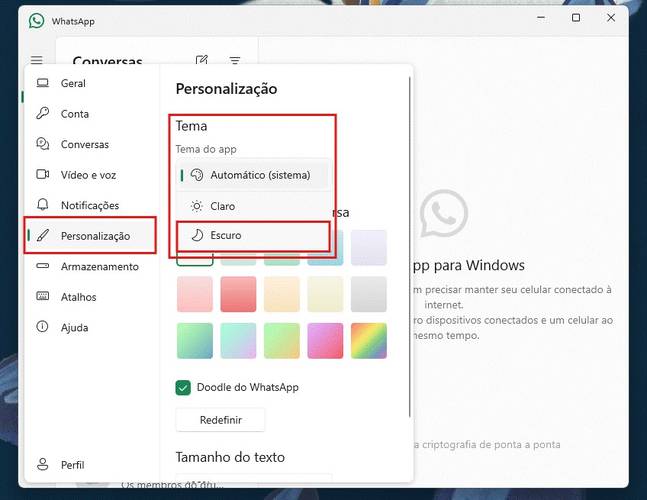Pick the rainbow gradient swatch
The height and width of the screenshot is (500, 647).
click(x=369, y=341)
